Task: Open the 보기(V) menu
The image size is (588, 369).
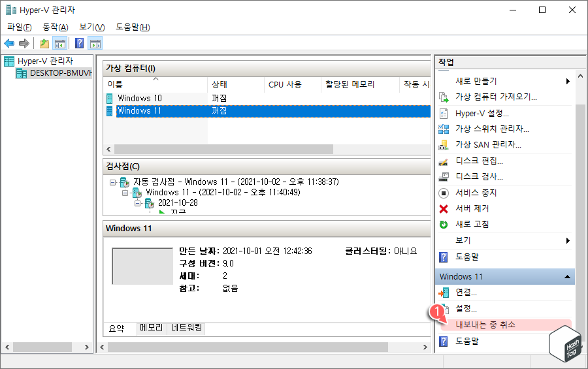Action: (92, 27)
